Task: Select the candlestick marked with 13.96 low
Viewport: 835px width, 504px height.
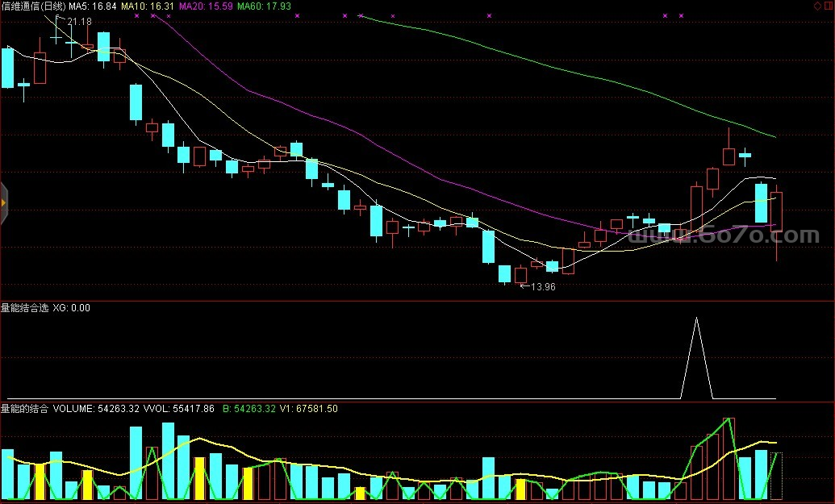Action: click(x=520, y=275)
